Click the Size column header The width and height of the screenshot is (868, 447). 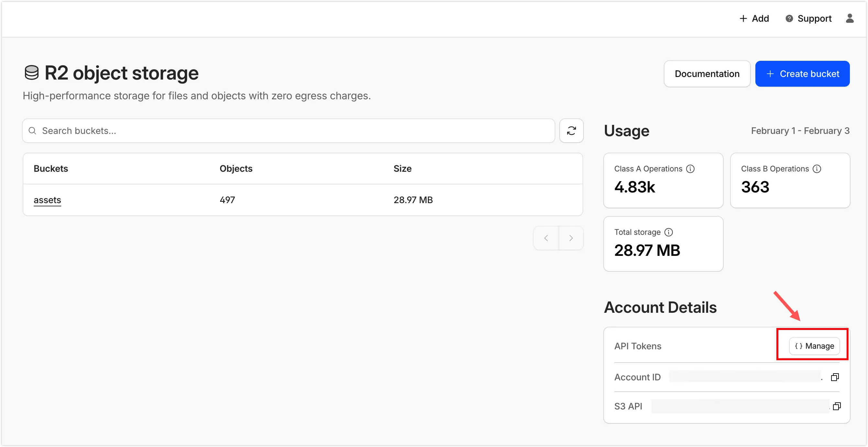pos(402,169)
